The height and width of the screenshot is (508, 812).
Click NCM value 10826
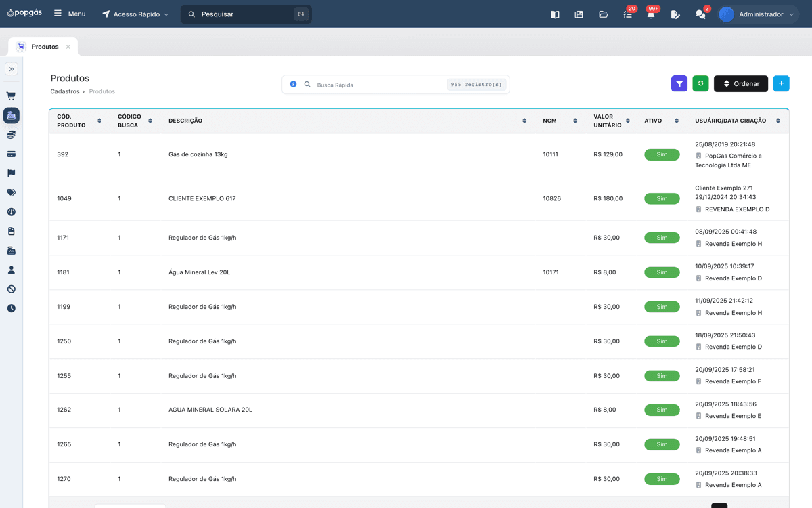pyautogui.click(x=551, y=198)
